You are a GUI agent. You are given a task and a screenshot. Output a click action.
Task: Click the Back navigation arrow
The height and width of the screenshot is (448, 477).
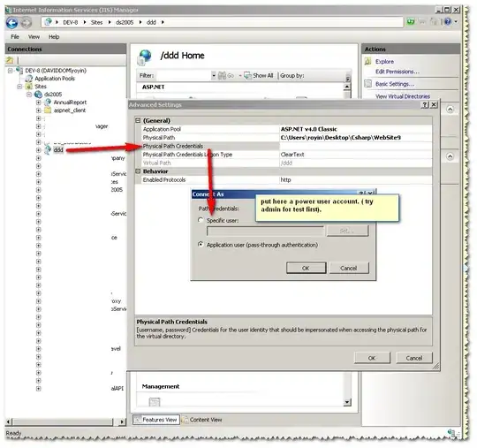pos(11,23)
